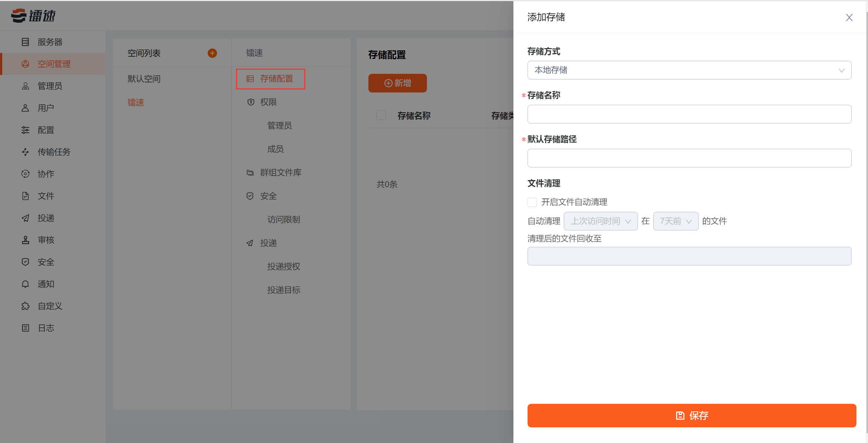Click the orange plus to add a space
868x443 pixels.
click(212, 53)
